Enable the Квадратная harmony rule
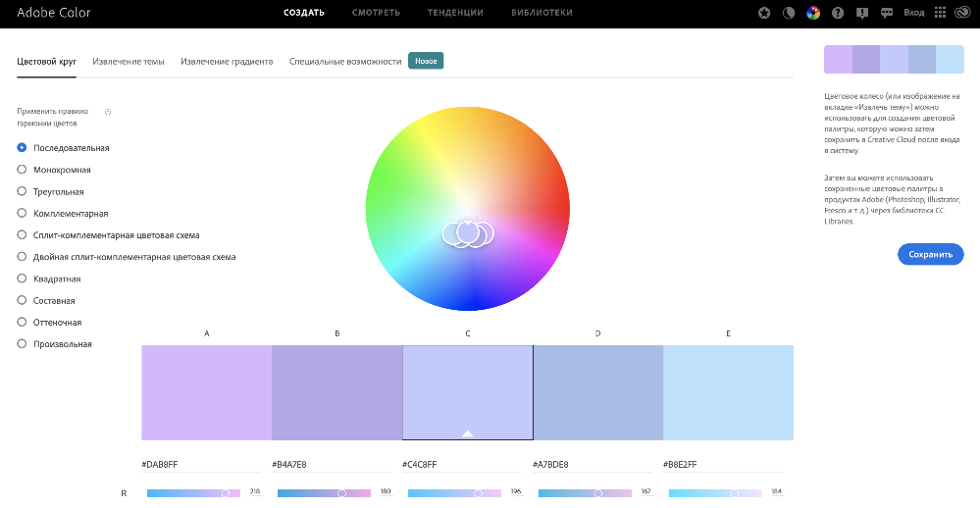The image size is (980, 508). (x=23, y=279)
